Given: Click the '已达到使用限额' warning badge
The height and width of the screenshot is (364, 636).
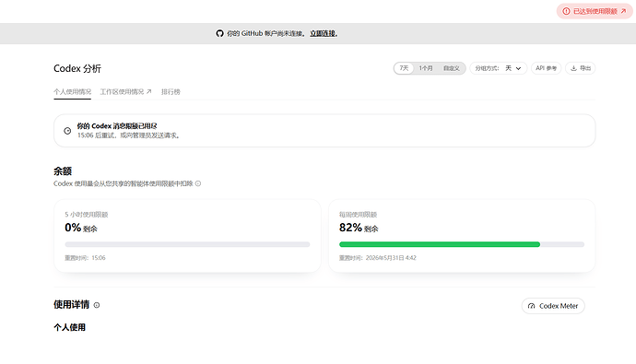Looking at the screenshot, I should (595, 11).
